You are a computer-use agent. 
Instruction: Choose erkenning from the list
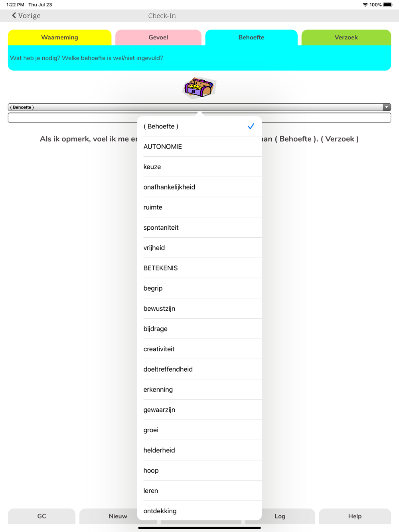click(199, 390)
